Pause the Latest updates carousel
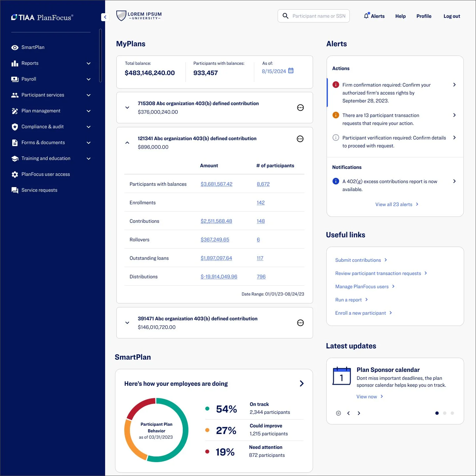This screenshot has width=476, height=476. (338, 413)
